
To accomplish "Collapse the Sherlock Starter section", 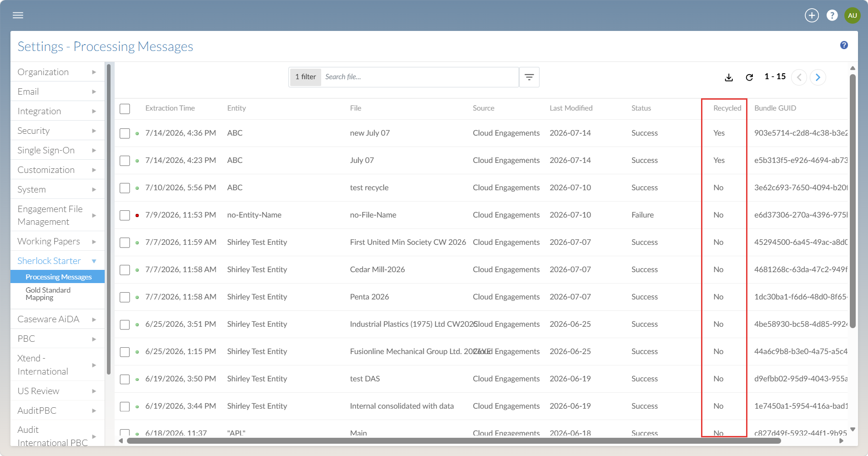I will pos(57,261).
